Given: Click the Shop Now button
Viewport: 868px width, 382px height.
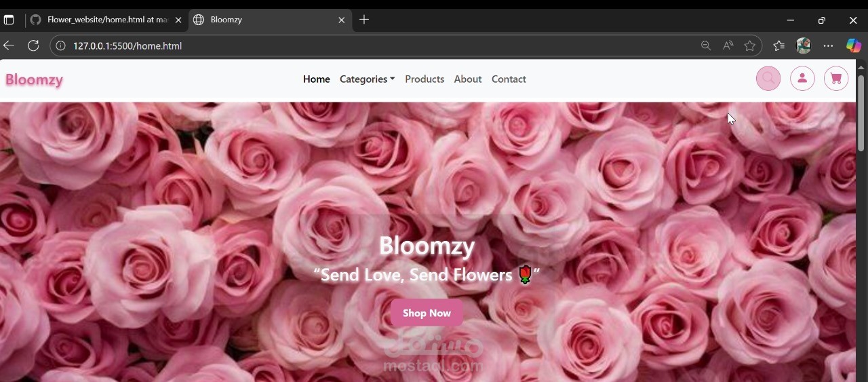Looking at the screenshot, I should click(427, 313).
